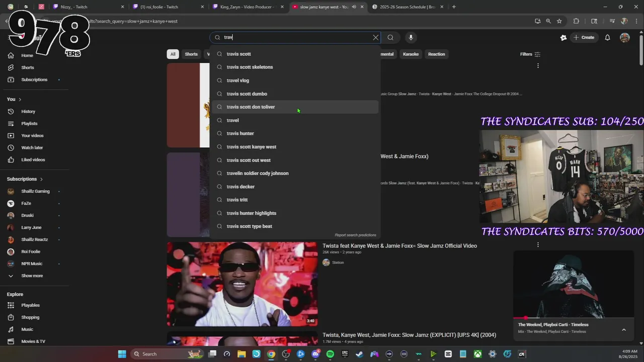
Task: Seek the miniplayer progress bar
Action: [x=573, y=318]
